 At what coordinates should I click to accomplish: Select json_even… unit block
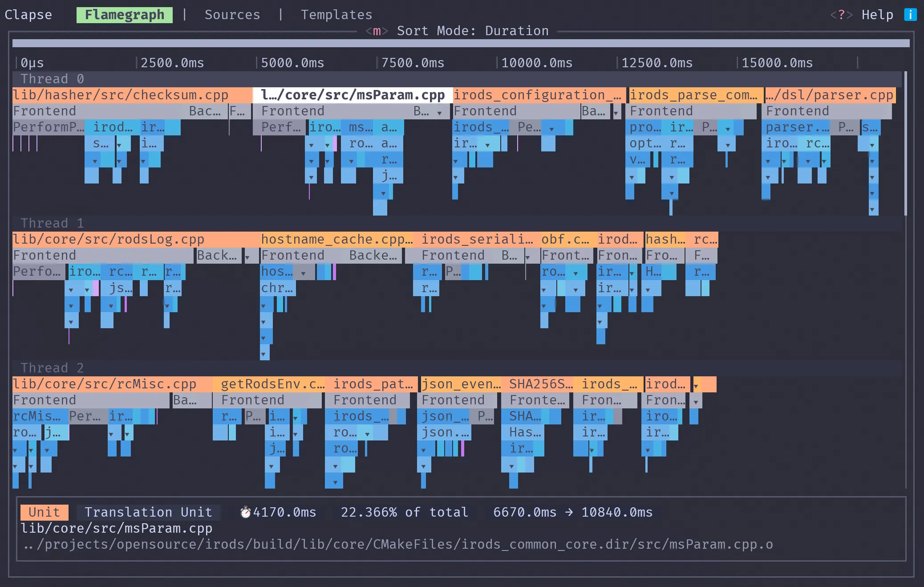tap(461, 384)
